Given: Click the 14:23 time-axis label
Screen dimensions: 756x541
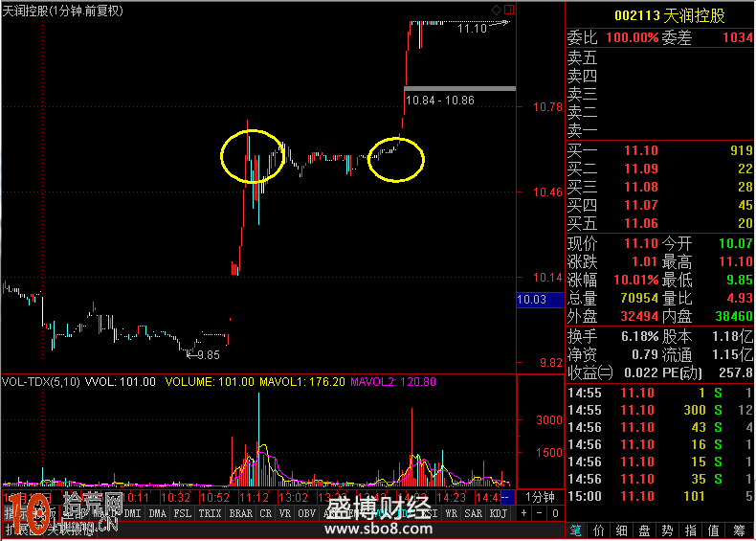Looking at the screenshot, I should click(x=451, y=497).
